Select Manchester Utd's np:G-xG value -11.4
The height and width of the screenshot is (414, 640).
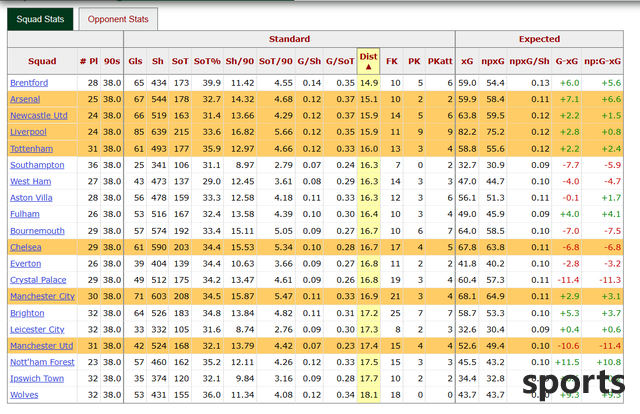[x=610, y=346]
